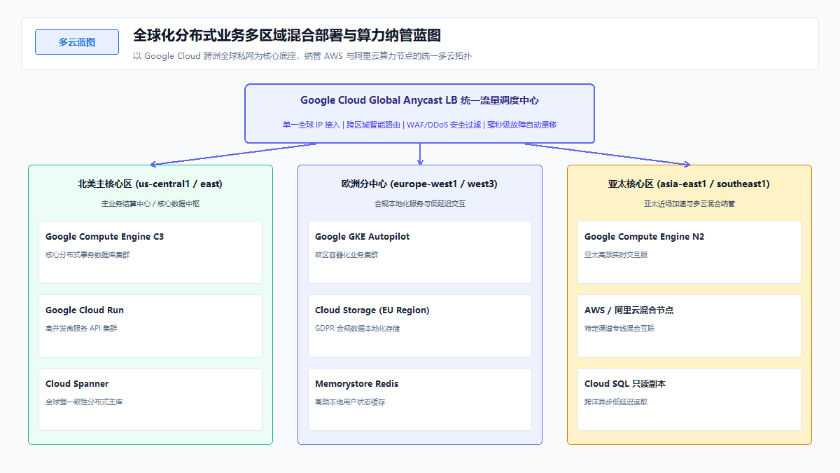The image size is (840, 473).
Task: Click the 合规本地化服务与低延迟交互 subtitle
Action: pos(419,204)
